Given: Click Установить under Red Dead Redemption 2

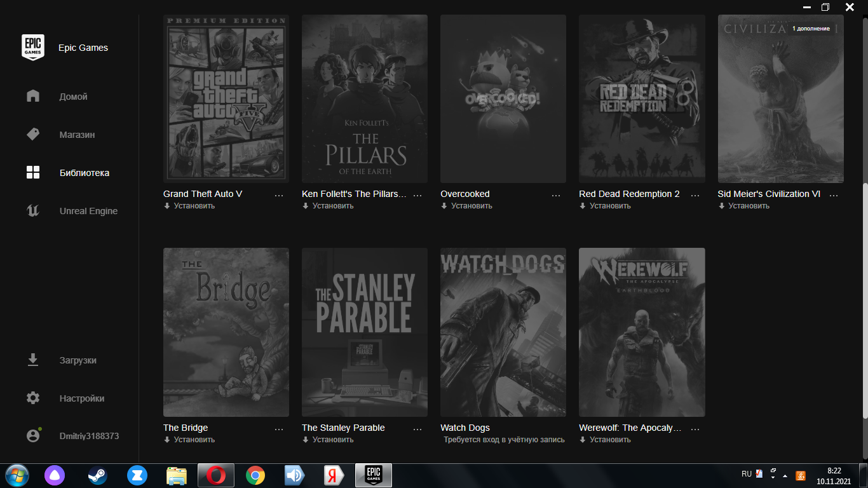Looking at the screenshot, I should click(605, 206).
